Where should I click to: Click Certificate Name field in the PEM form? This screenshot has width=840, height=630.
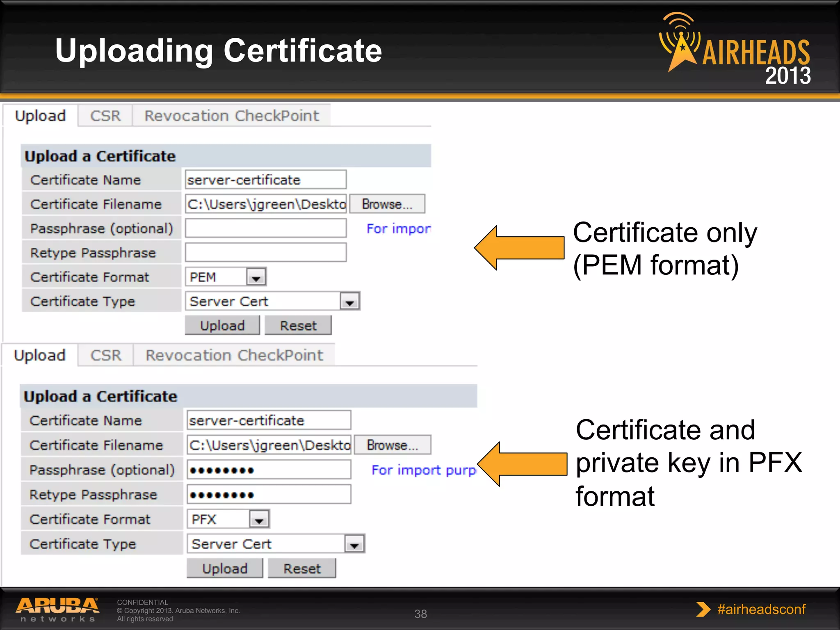266,180
